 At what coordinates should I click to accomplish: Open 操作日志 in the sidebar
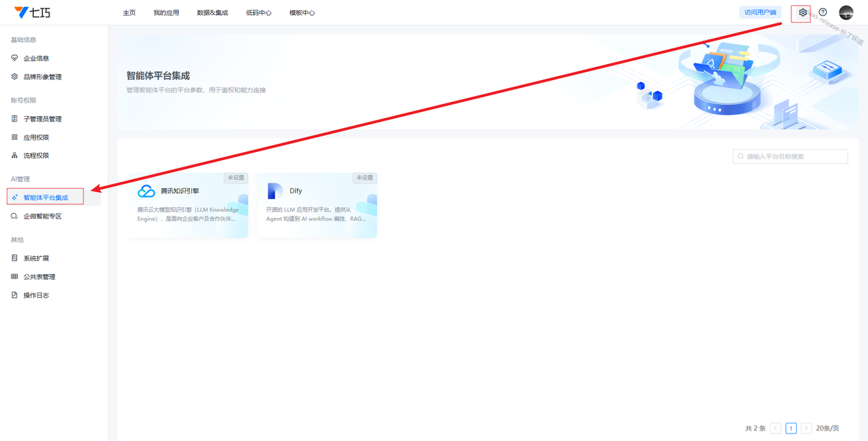click(36, 296)
